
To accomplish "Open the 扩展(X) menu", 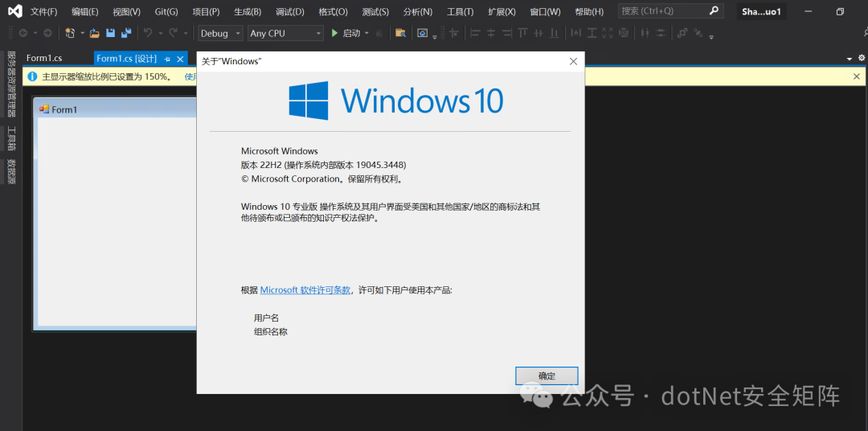I will [x=502, y=11].
